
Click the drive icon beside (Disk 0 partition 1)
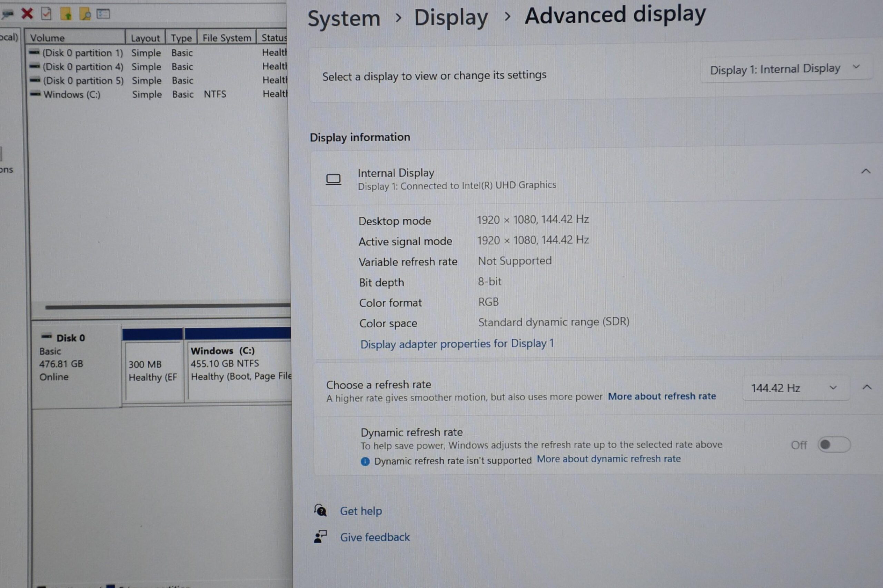(34, 52)
